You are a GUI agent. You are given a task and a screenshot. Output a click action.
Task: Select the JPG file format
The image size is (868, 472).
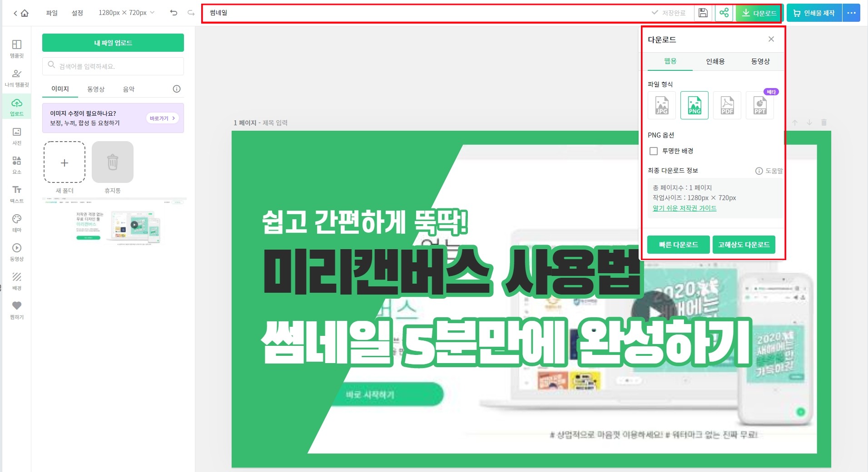[x=662, y=105]
